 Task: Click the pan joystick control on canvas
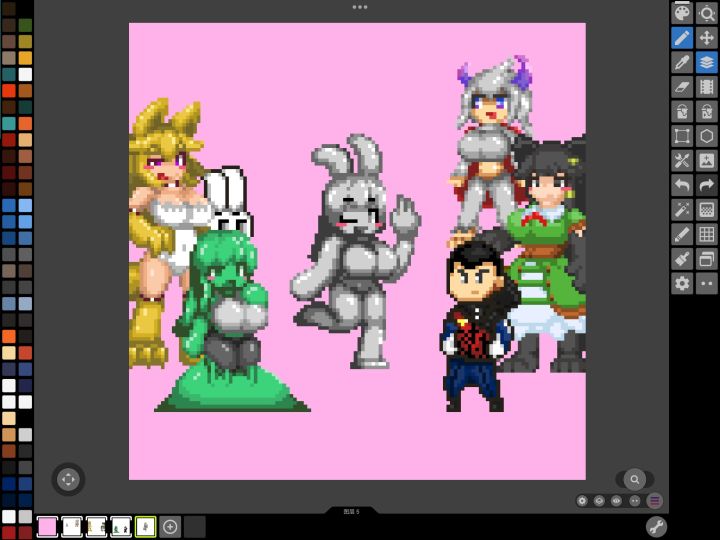pyautogui.click(x=68, y=479)
